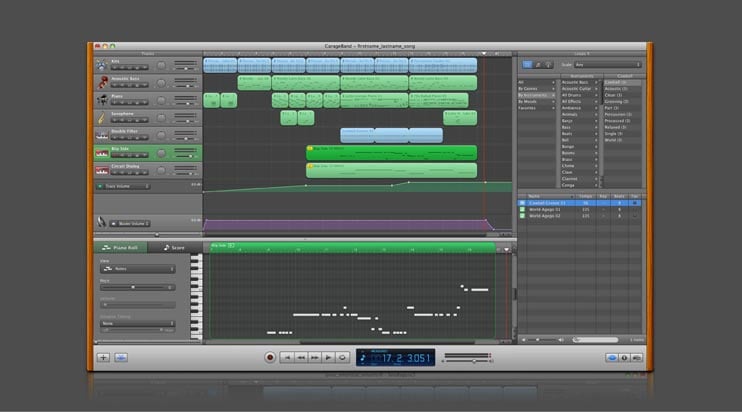
Task: Select the Double Filter track keyboard icon
Action: [x=102, y=135]
